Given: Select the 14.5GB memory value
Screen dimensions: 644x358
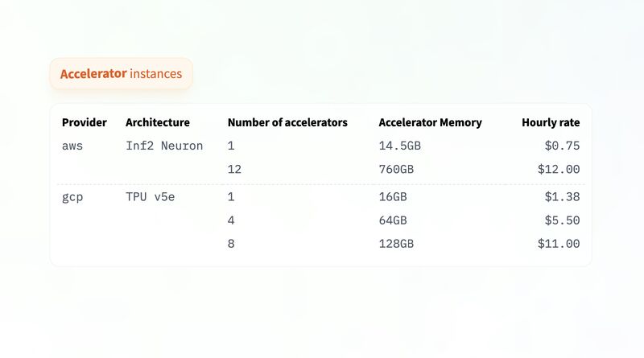Looking at the screenshot, I should (399, 146).
